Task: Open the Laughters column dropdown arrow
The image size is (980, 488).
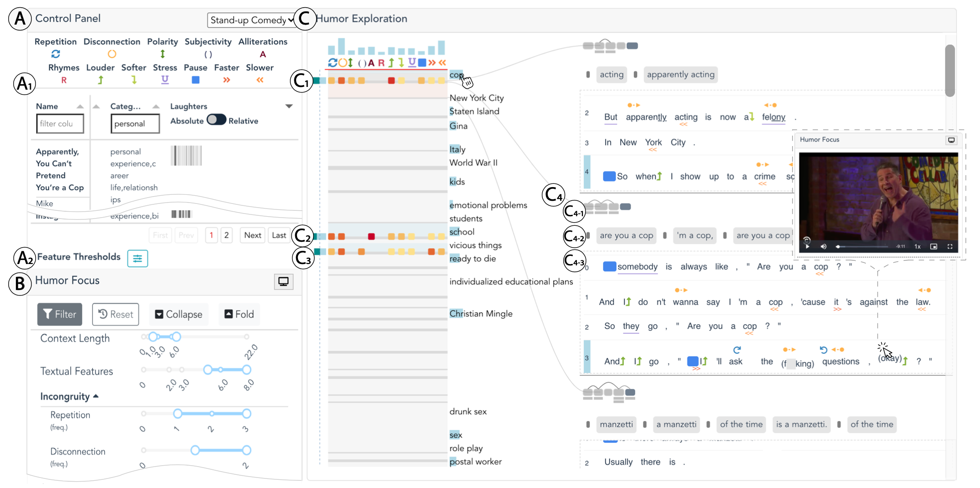Action: [289, 107]
